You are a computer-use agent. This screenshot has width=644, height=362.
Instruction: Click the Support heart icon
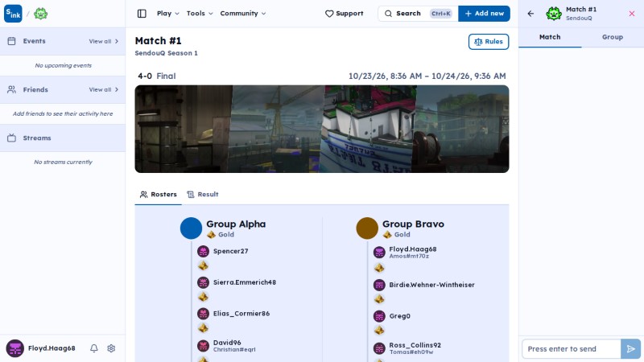coord(329,14)
